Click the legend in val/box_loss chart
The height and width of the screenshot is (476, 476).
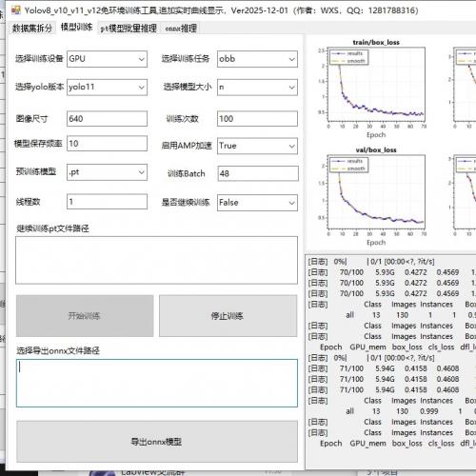[348, 165]
